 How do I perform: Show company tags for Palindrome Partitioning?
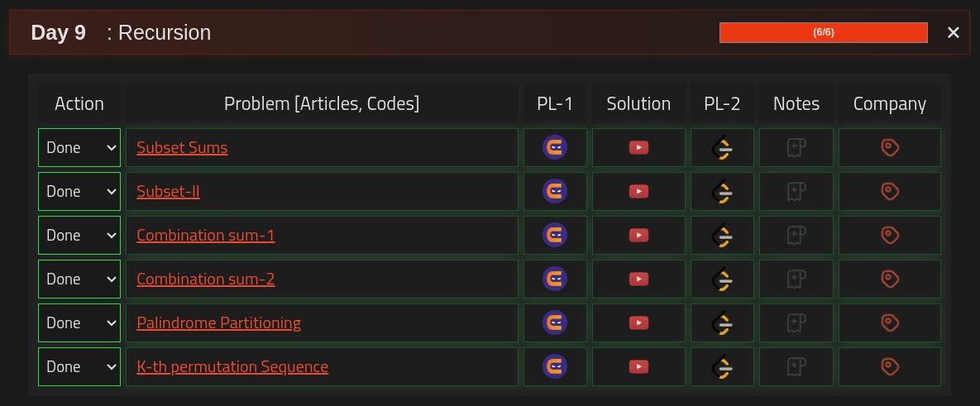889,322
